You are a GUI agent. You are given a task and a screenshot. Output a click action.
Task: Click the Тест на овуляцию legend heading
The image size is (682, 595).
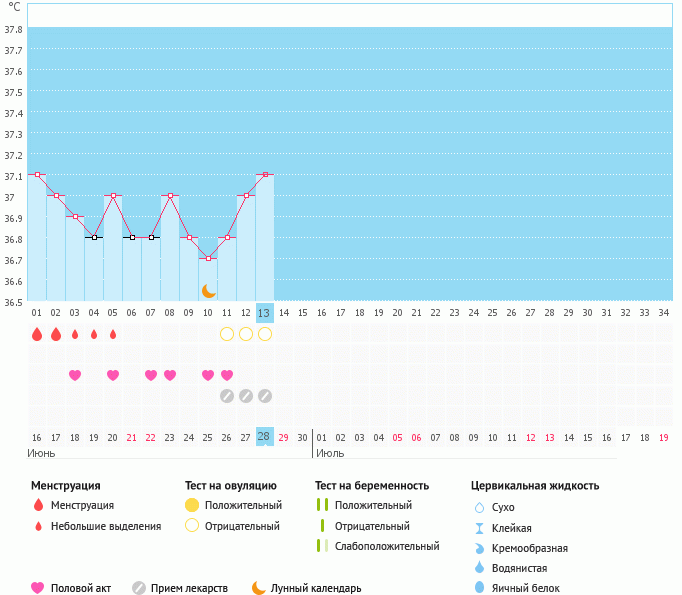tap(231, 485)
